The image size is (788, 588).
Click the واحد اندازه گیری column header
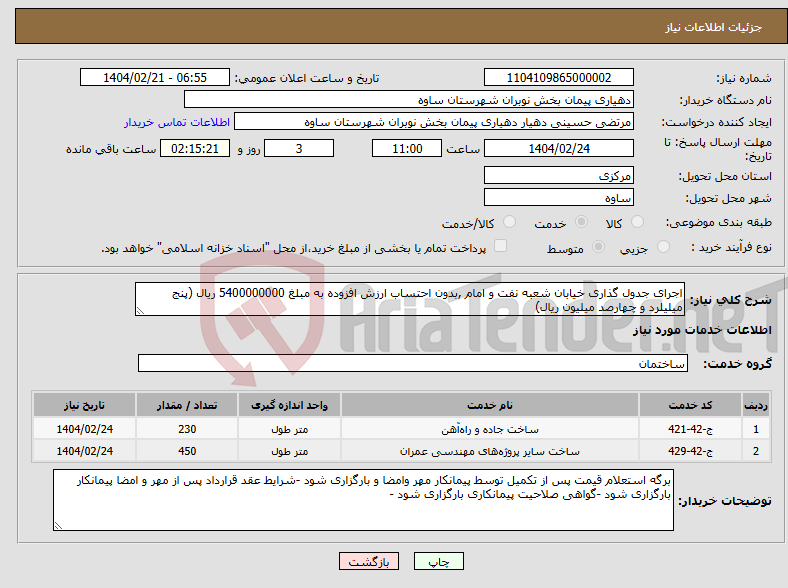coord(289,405)
